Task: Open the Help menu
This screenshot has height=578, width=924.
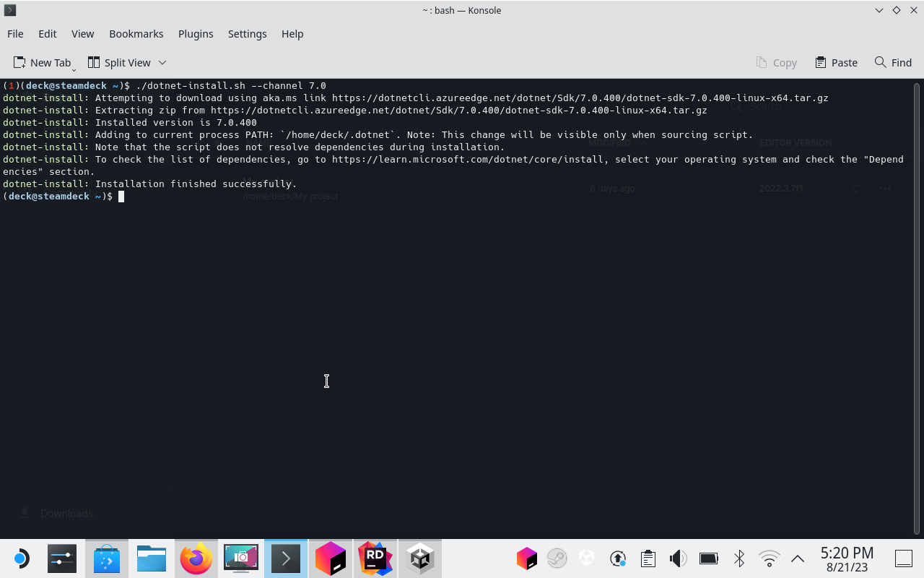Action: click(x=292, y=34)
